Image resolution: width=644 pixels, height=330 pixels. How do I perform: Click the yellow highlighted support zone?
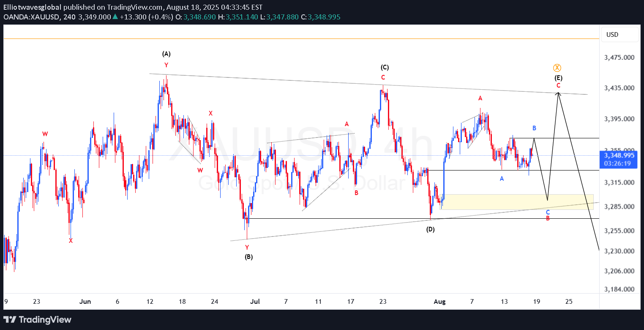coord(516,202)
